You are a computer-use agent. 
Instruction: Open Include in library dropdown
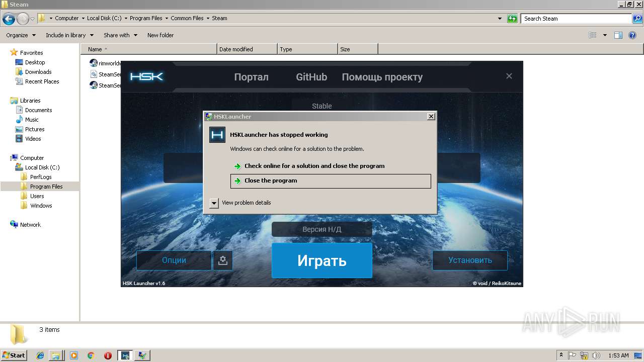click(69, 35)
